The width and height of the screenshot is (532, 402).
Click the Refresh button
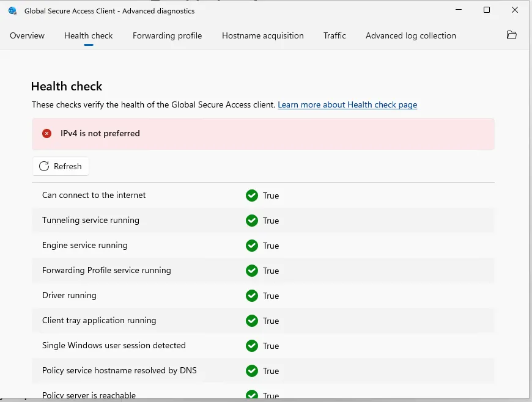(61, 166)
